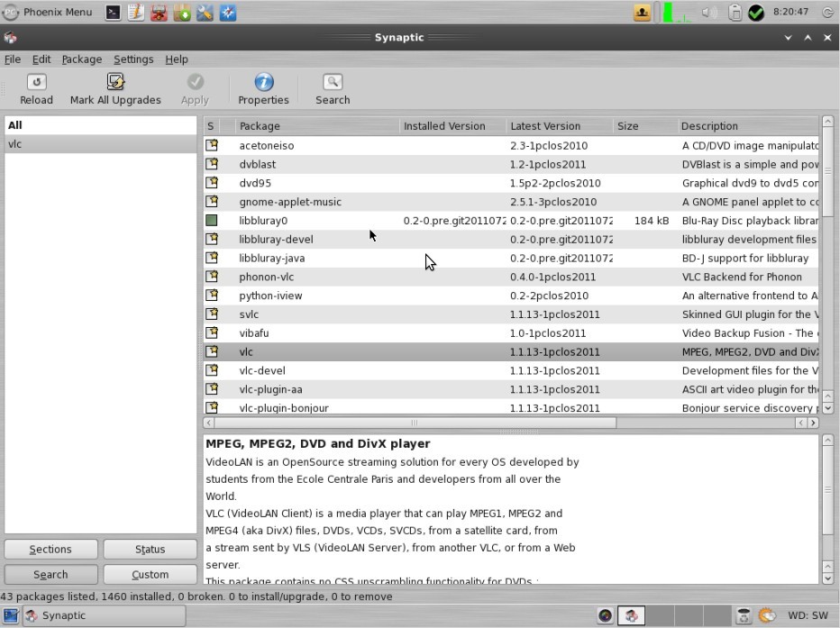This screenshot has width=840, height=628.
Task: Open the notepad text editor launcher
Action: (135, 13)
